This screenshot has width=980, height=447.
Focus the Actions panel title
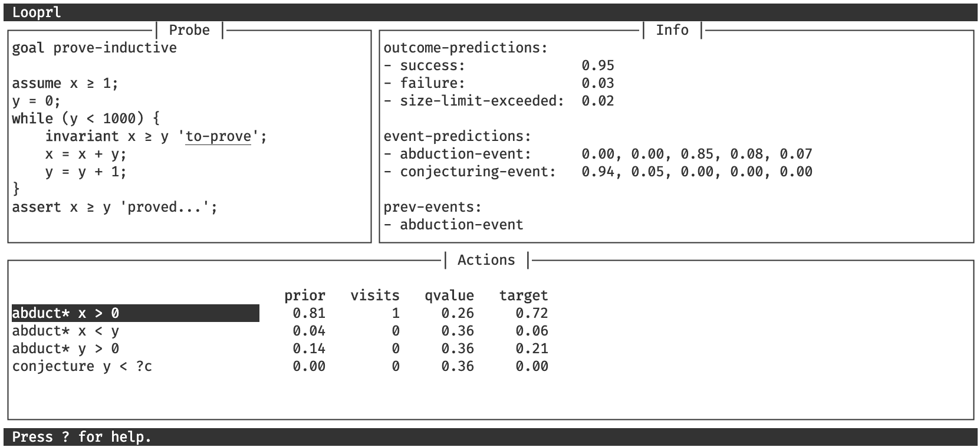tap(486, 260)
